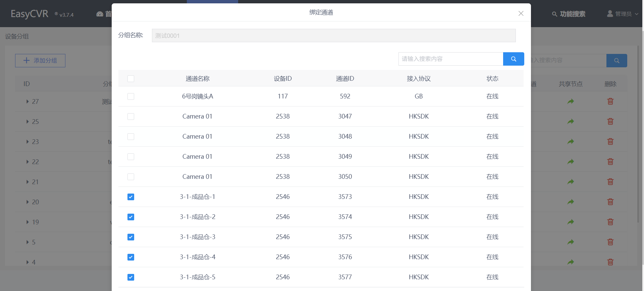Click the search icon in the dialog
The height and width of the screenshot is (291, 644).
[x=513, y=59]
